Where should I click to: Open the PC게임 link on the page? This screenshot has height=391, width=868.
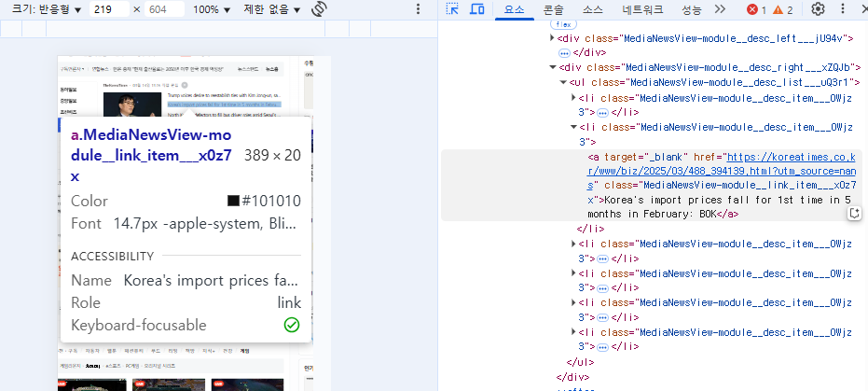click(132, 366)
